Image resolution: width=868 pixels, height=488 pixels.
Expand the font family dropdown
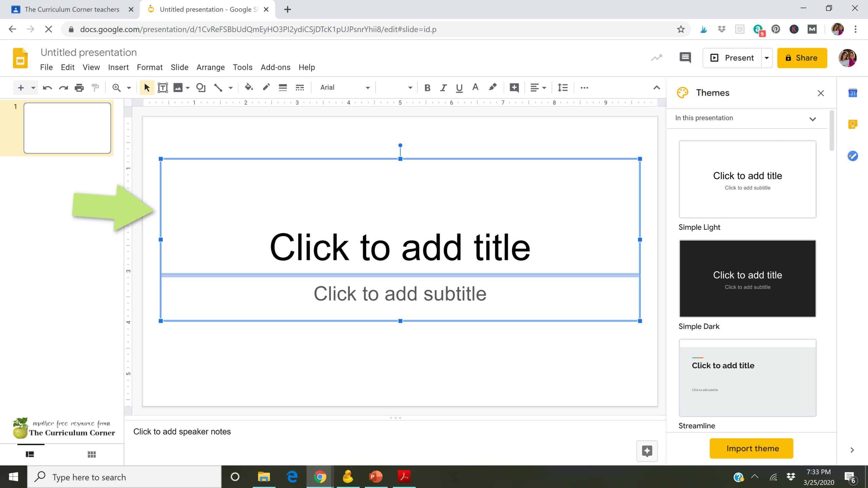367,87
